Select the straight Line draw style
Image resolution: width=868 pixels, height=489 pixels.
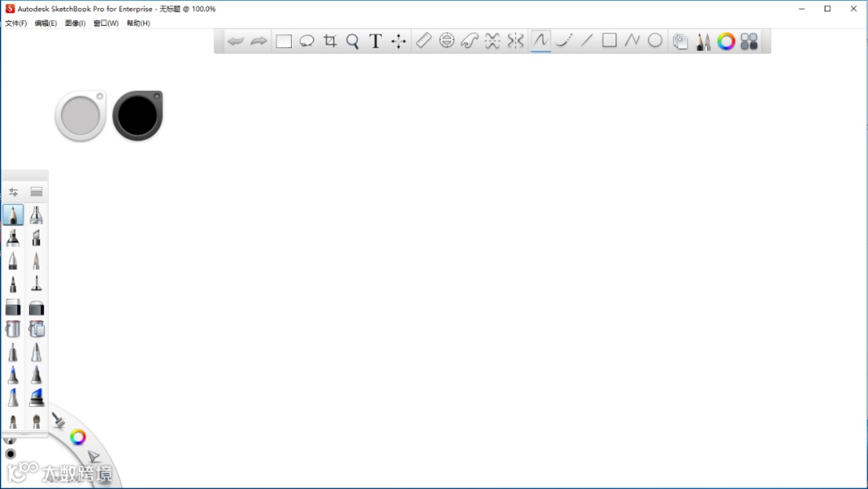(x=587, y=40)
